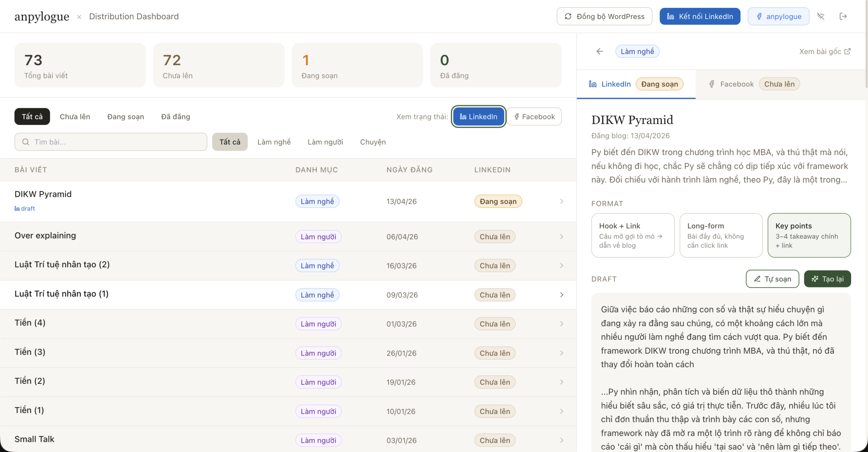Image resolution: width=868 pixels, height=452 pixels.
Task: Select the Hook + Link format option
Action: [x=633, y=235]
